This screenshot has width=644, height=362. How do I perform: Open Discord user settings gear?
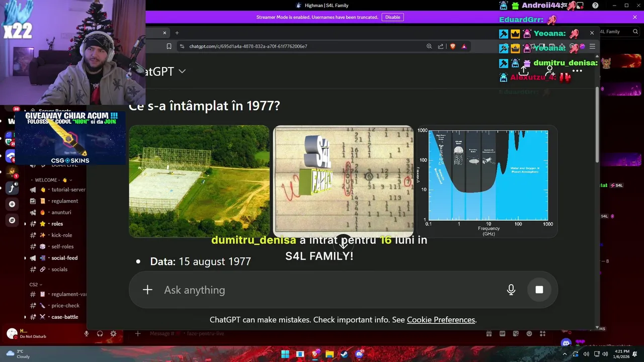113,333
